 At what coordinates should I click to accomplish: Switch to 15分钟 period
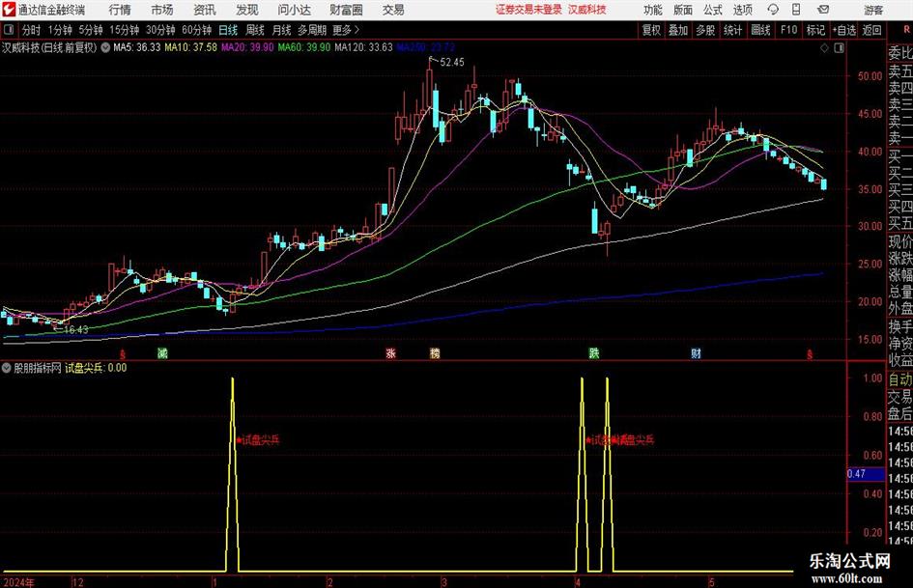pos(125,30)
